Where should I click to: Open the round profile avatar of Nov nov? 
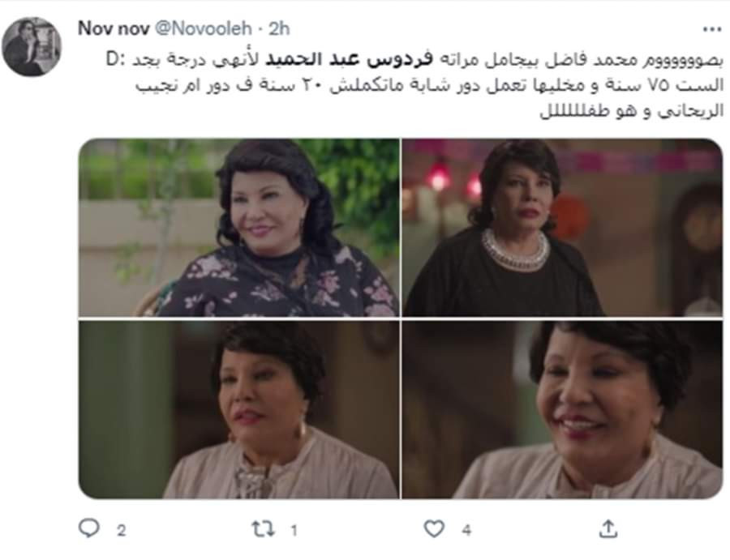coord(32,46)
